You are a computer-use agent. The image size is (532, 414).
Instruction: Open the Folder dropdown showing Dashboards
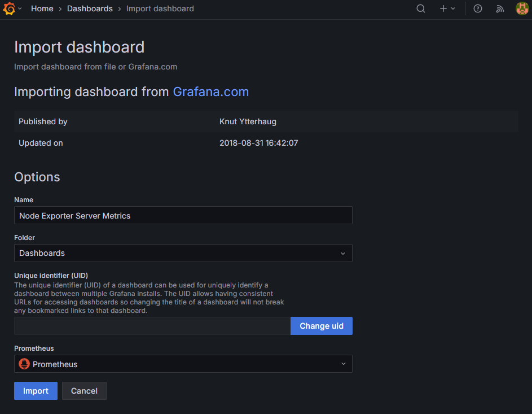pos(183,253)
